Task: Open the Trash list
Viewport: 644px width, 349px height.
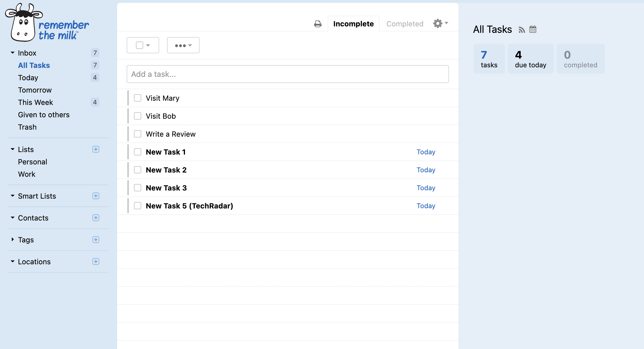Action: coord(27,127)
